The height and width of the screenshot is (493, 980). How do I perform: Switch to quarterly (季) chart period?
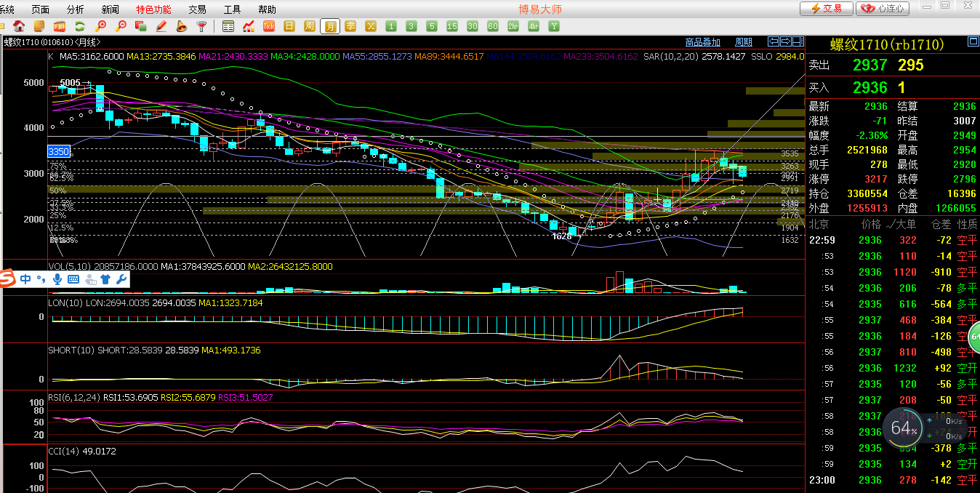point(350,26)
